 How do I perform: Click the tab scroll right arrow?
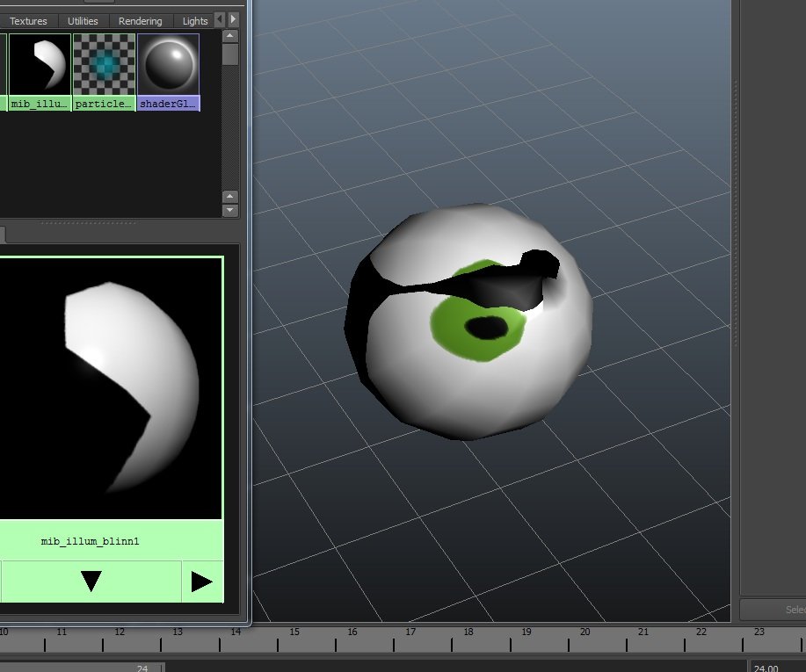tap(234, 19)
